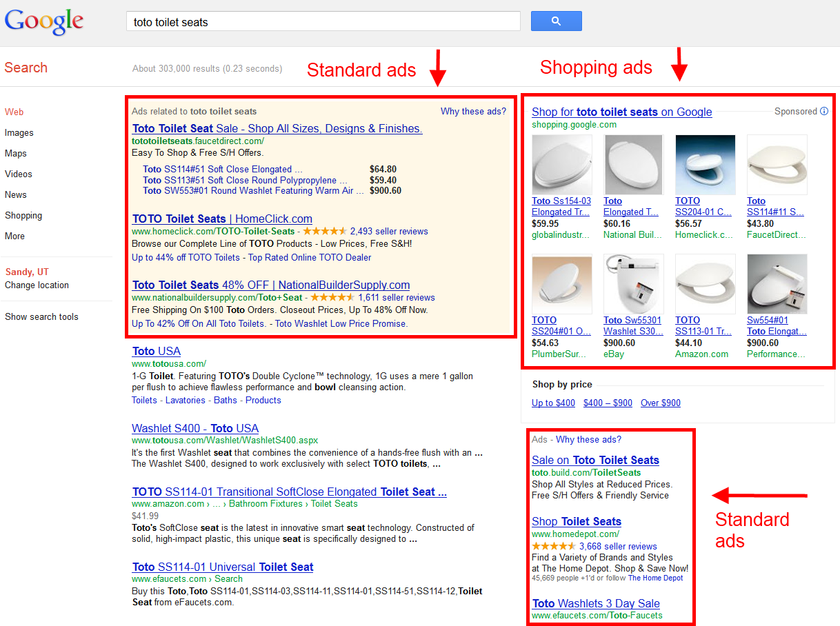Click inside the search query field

(323, 22)
